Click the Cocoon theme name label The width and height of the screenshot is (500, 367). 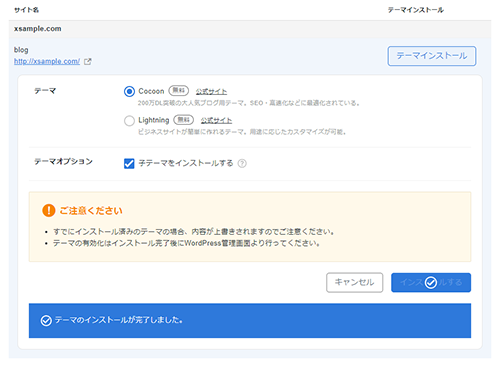(151, 91)
